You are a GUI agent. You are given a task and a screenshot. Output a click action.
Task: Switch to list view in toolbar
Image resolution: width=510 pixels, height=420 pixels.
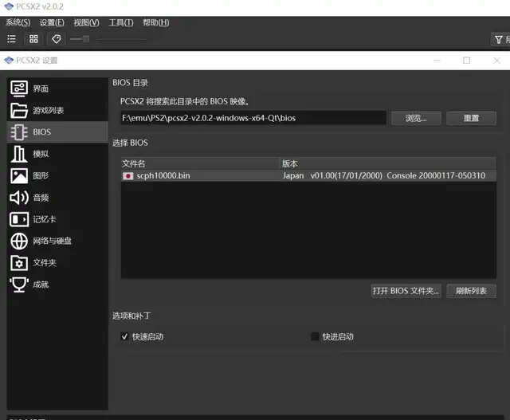(x=12, y=38)
